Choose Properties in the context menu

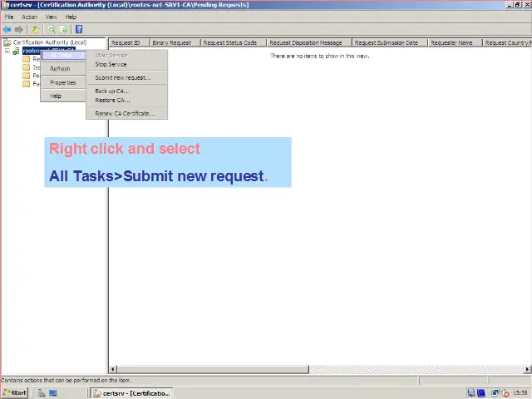pos(62,82)
